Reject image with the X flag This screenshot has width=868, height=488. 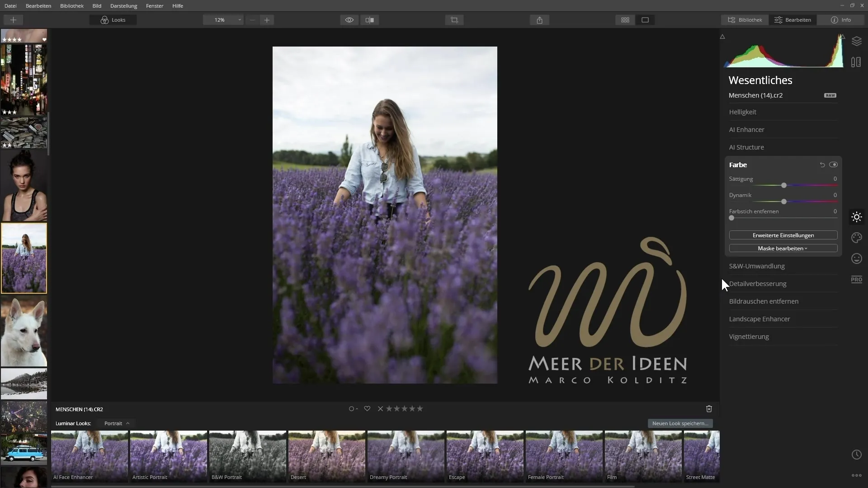pyautogui.click(x=380, y=409)
